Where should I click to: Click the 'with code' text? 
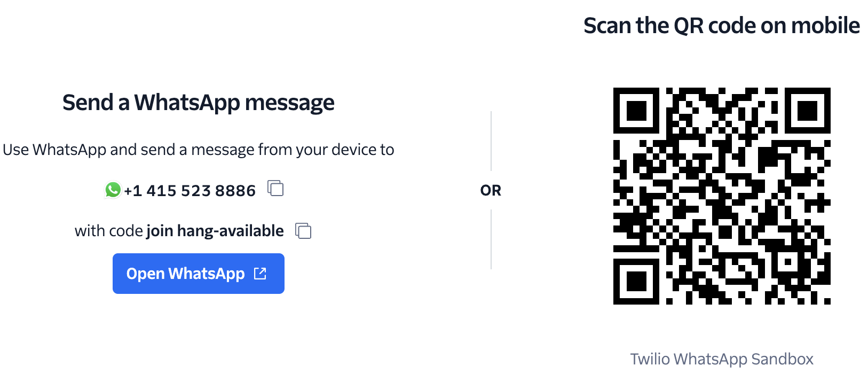click(109, 231)
